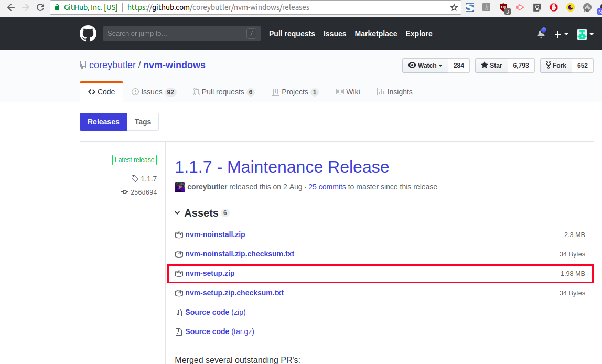
Task: Click the browser address bar URL
Action: [x=218, y=7]
